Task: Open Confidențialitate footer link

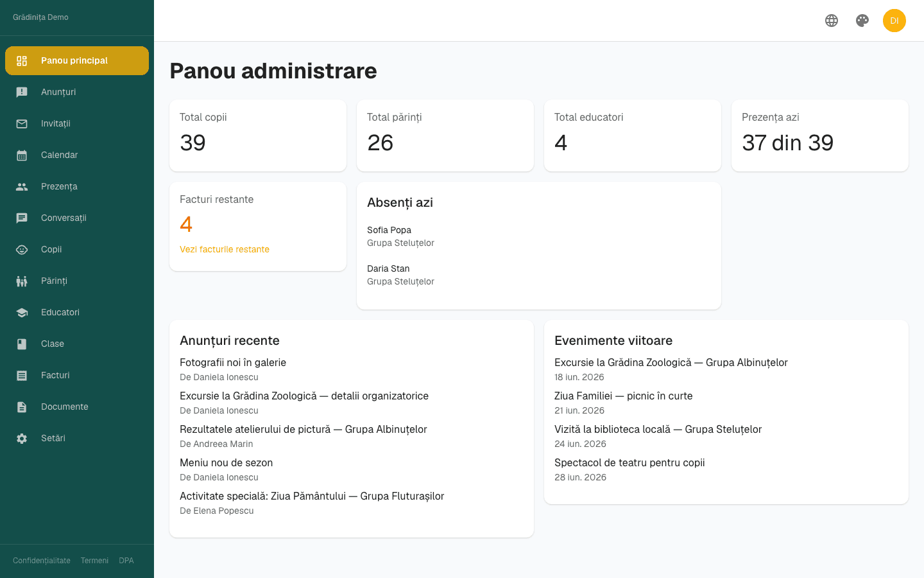Action: tap(42, 561)
